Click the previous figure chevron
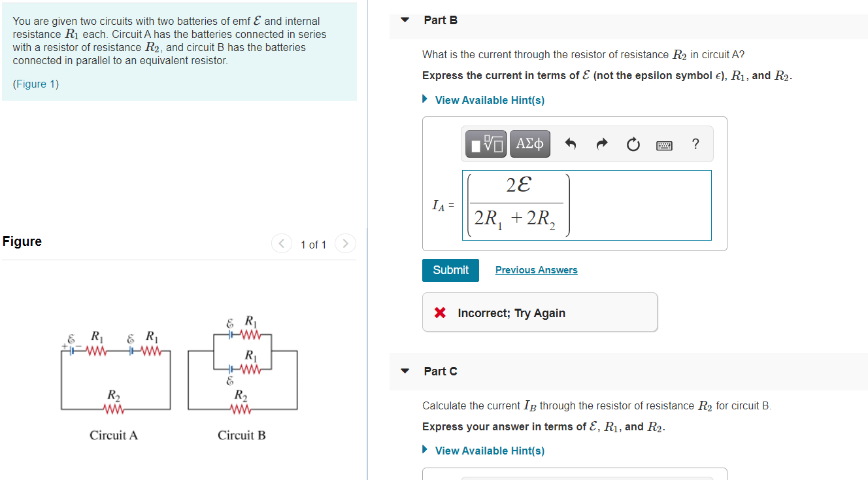Image resolution: width=868 pixels, height=480 pixels. 281,243
